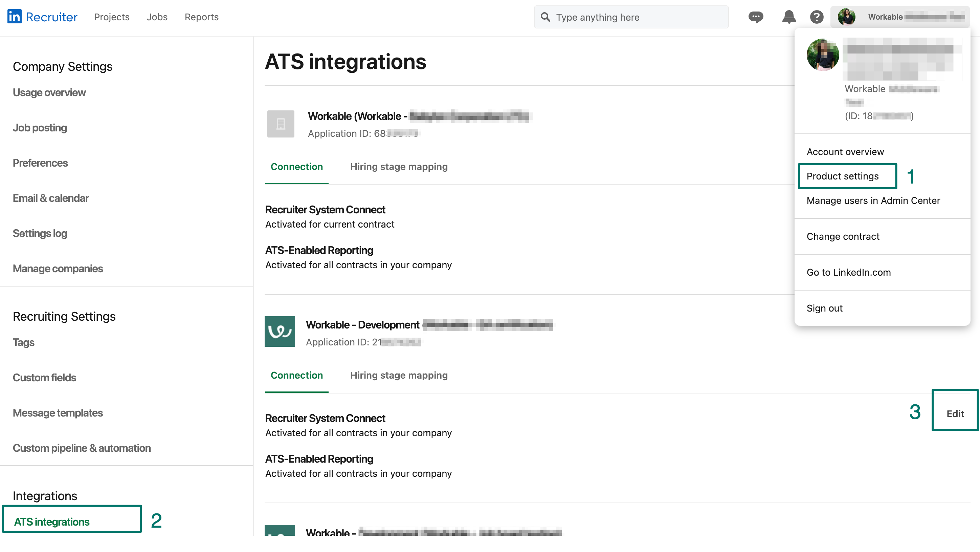Viewport: 980px width, 552px height.
Task: Open the Reports menu
Action: [202, 17]
